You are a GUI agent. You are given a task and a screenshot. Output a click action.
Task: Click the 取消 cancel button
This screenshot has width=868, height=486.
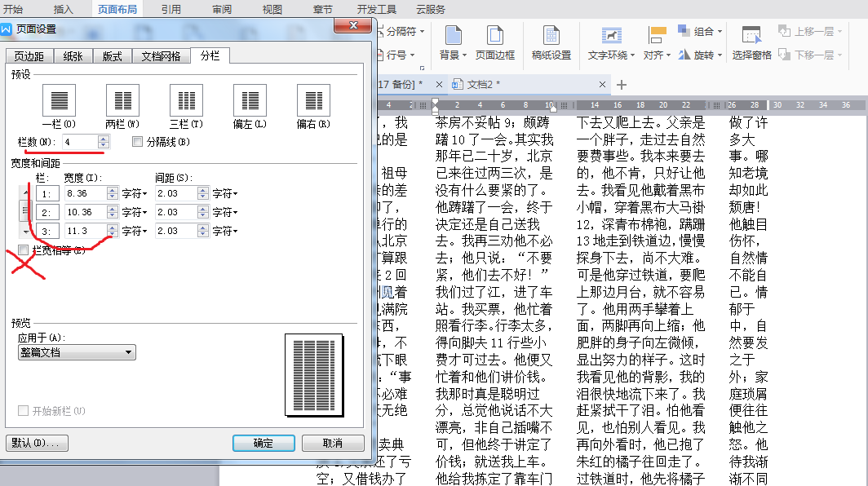[x=333, y=443]
